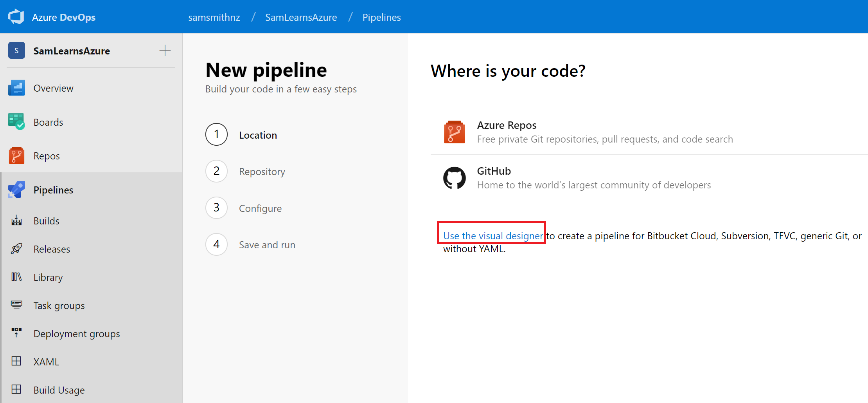Open Releases under Pipelines
Screen dimensions: 868x403
click(52, 249)
